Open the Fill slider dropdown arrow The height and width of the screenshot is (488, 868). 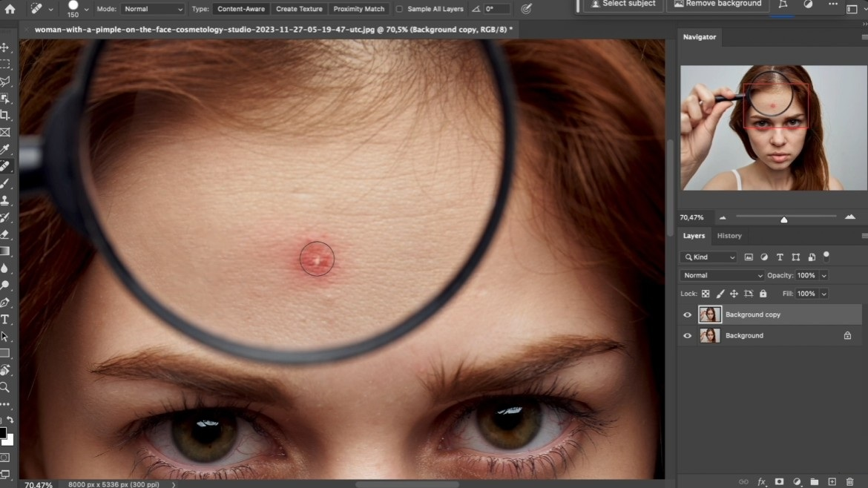pyautogui.click(x=823, y=294)
